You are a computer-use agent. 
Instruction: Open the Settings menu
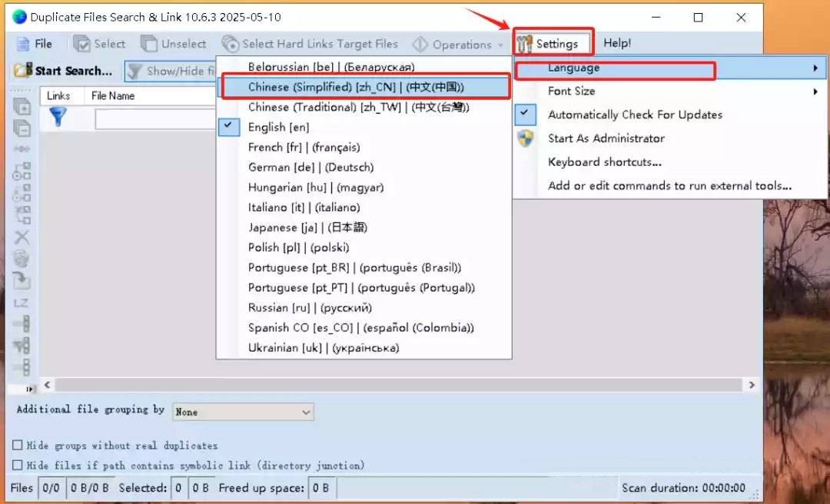tap(553, 44)
